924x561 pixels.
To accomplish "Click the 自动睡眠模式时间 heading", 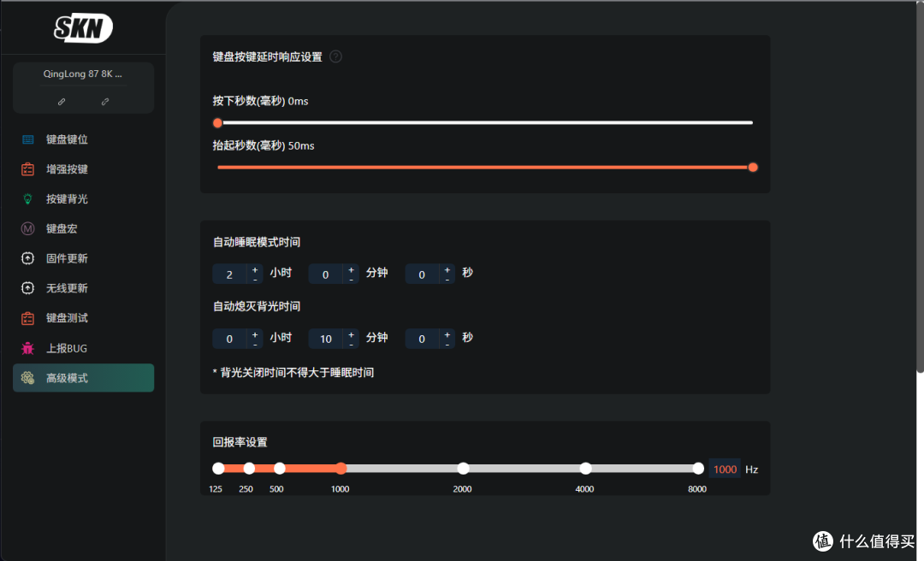I will click(x=257, y=242).
